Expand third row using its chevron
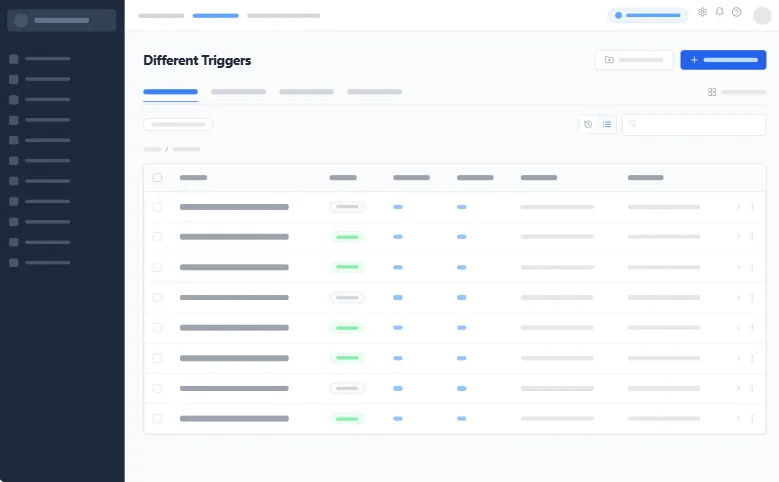Viewport: 779px width, 482px height. click(x=738, y=267)
